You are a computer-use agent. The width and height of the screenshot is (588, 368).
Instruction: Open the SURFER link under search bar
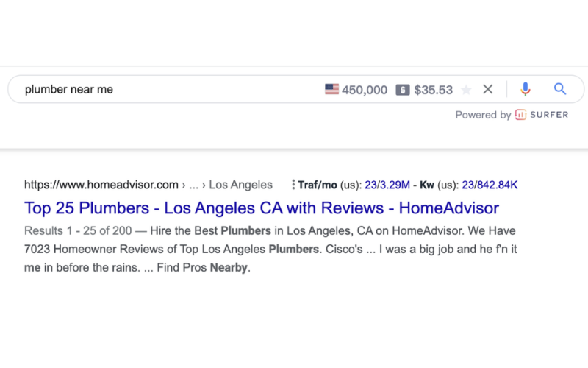549,115
